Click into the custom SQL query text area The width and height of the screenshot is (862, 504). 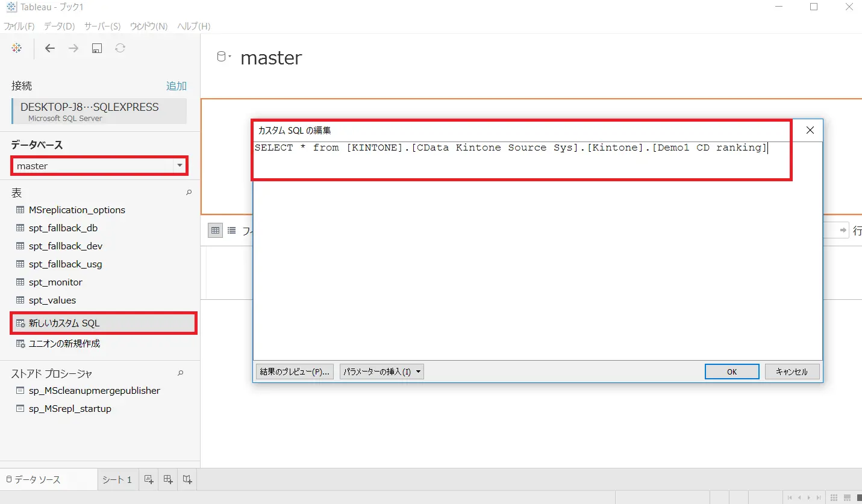tap(537, 251)
